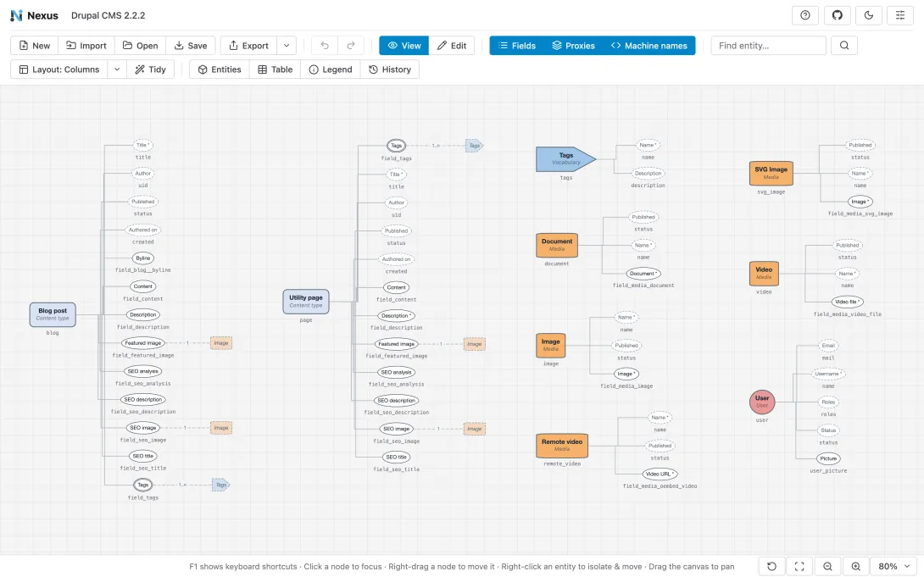Toggle Machine names display
Viewport: 924px width, 577px height.
(x=648, y=46)
